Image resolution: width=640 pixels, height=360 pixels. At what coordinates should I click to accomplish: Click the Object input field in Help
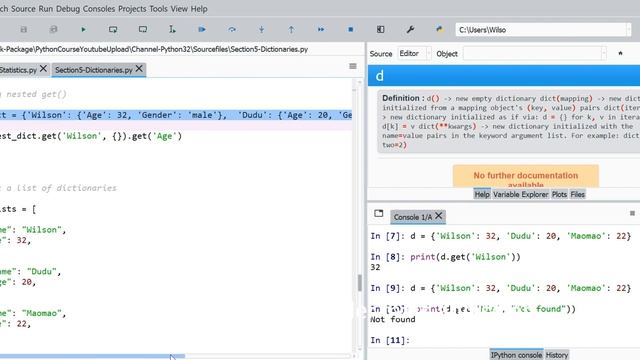click(x=531, y=53)
